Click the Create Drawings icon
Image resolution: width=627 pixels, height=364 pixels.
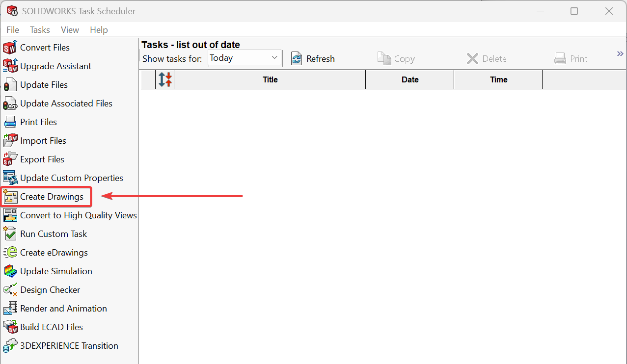coord(10,197)
